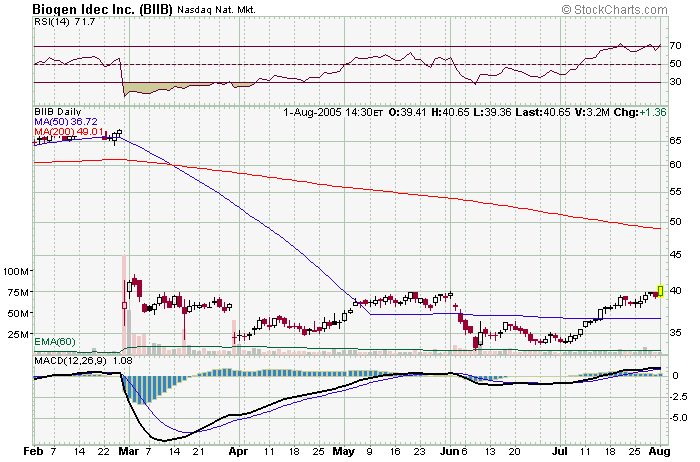This screenshot has width=700, height=462.
Task: Select the RSI(14) 71.7 indicator label
Action: pos(64,21)
